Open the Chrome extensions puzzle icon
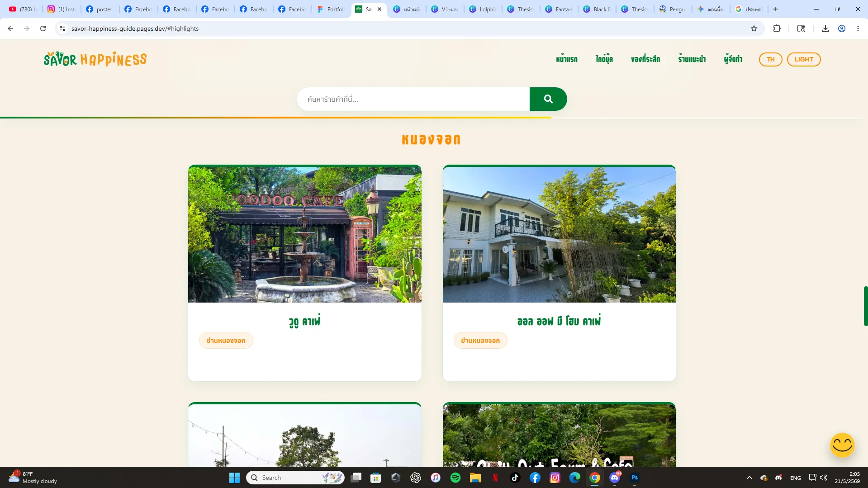Image resolution: width=868 pixels, height=488 pixels. tap(777, 28)
